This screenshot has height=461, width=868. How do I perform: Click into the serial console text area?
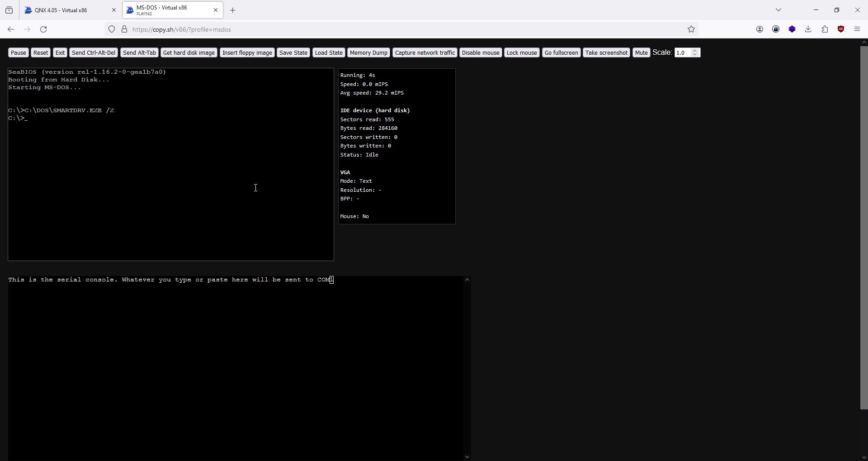pyautogui.click(x=236, y=368)
